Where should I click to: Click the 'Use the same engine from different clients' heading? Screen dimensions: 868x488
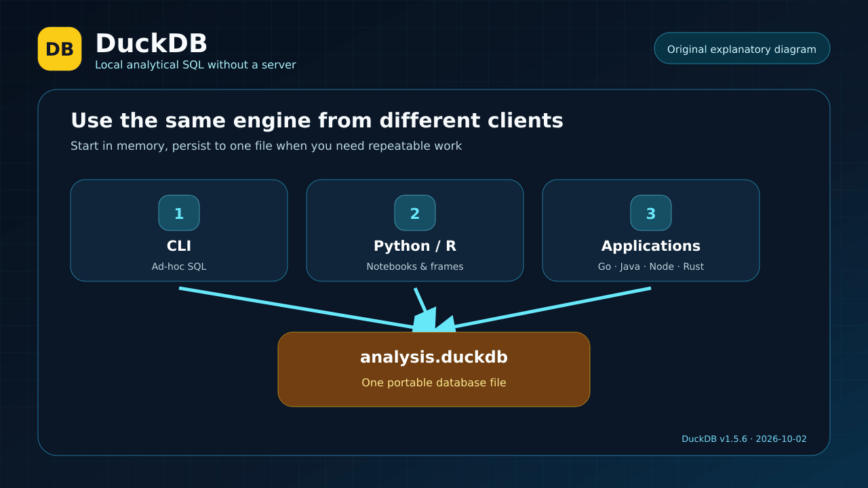pyautogui.click(x=317, y=121)
